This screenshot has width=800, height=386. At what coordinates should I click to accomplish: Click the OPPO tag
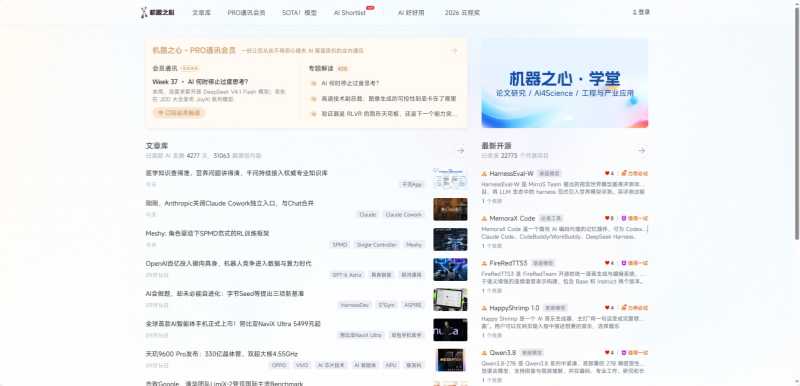tap(279, 365)
